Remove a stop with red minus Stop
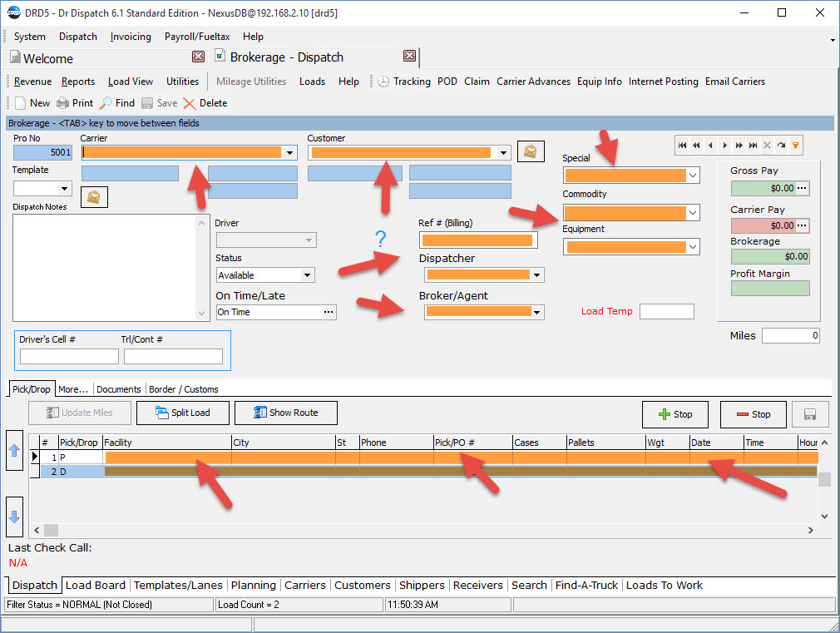The width and height of the screenshot is (840, 633). [754, 414]
